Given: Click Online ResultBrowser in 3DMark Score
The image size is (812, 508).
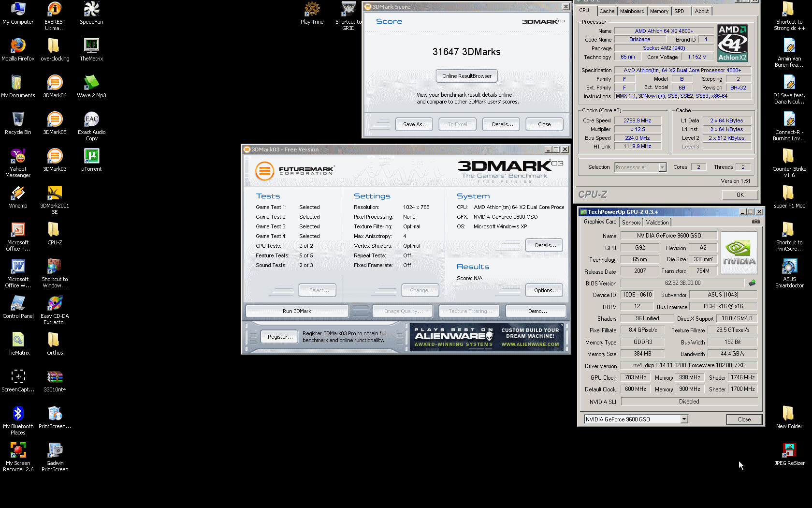Looking at the screenshot, I should tap(466, 76).
